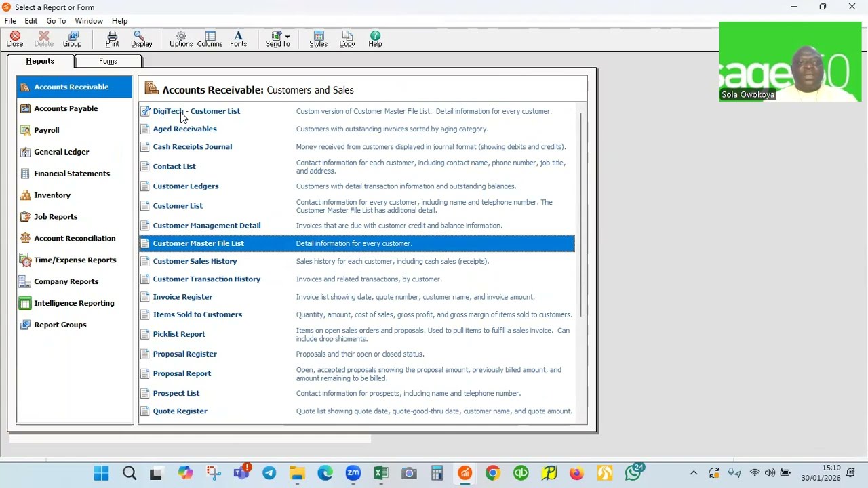Select the Proposal Register report
The height and width of the screenshot is (488, 868).
tap(185, 354)
